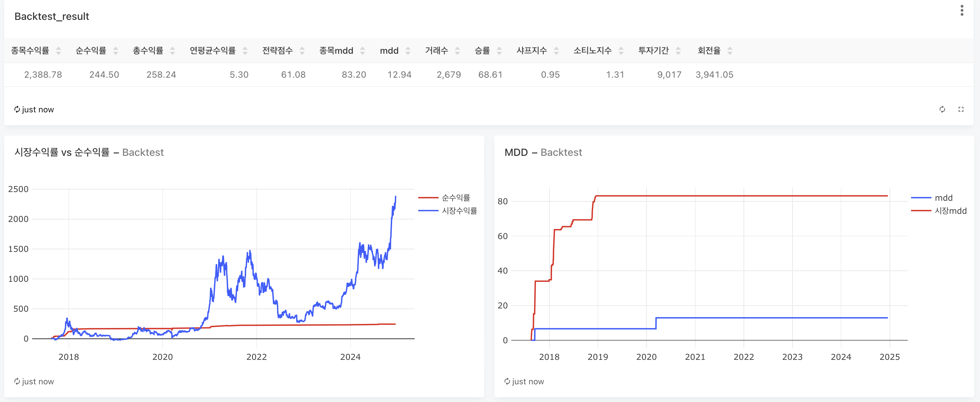Sort table by 종목수익률 column arrows

pyautogui.click(x=58, y=51)
